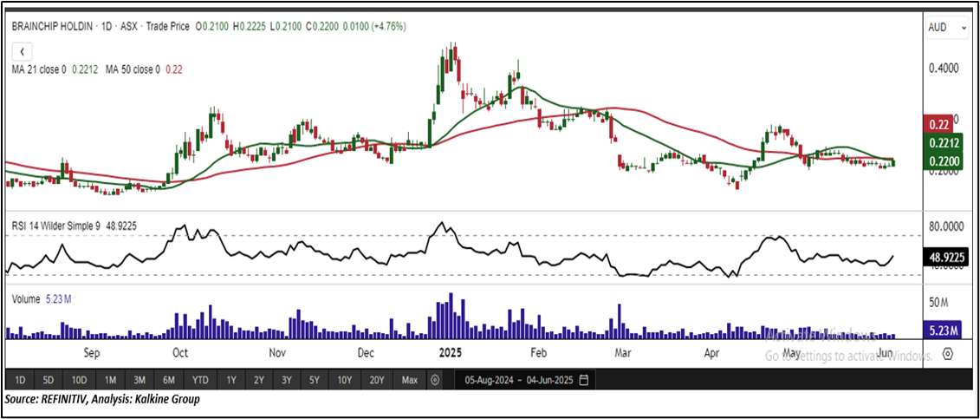Click the 2025 label on the time axis
Screen dimensions: 980x419
tap(450, 353)
